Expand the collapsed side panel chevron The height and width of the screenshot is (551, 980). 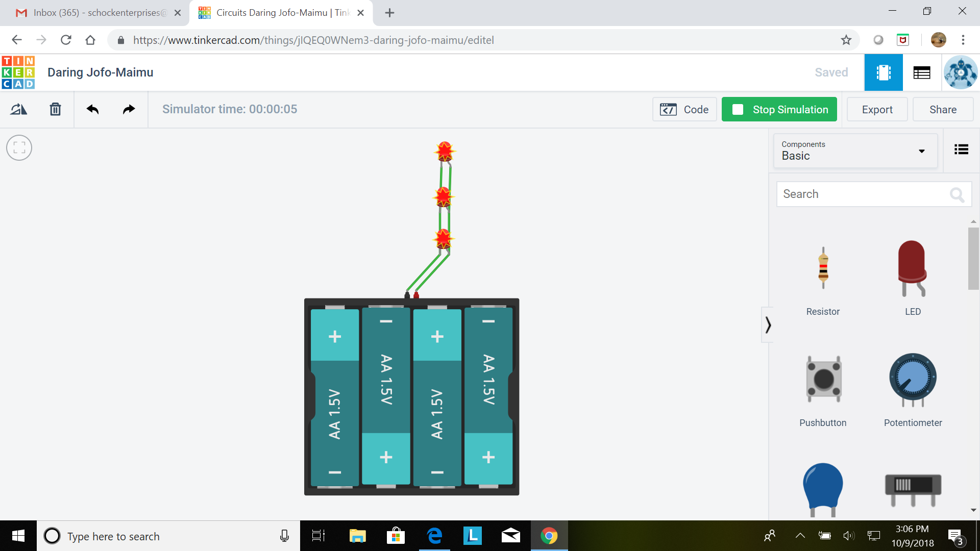point(768,324)
